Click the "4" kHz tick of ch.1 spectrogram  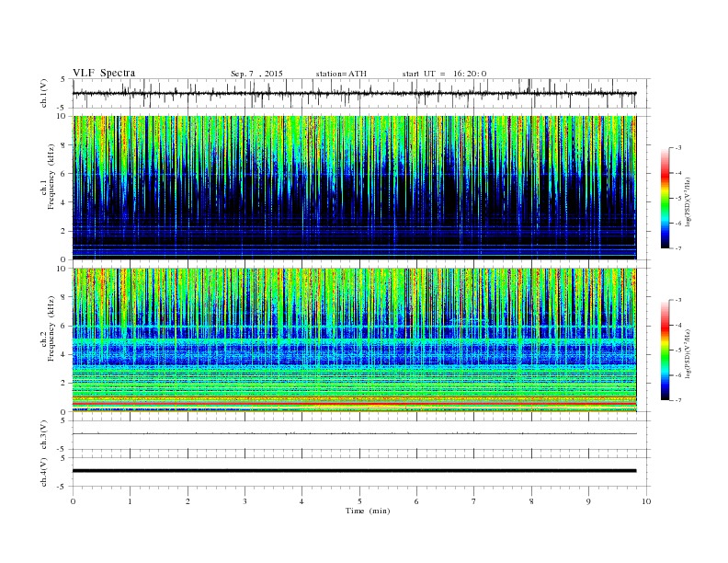(x=63, y=202)
